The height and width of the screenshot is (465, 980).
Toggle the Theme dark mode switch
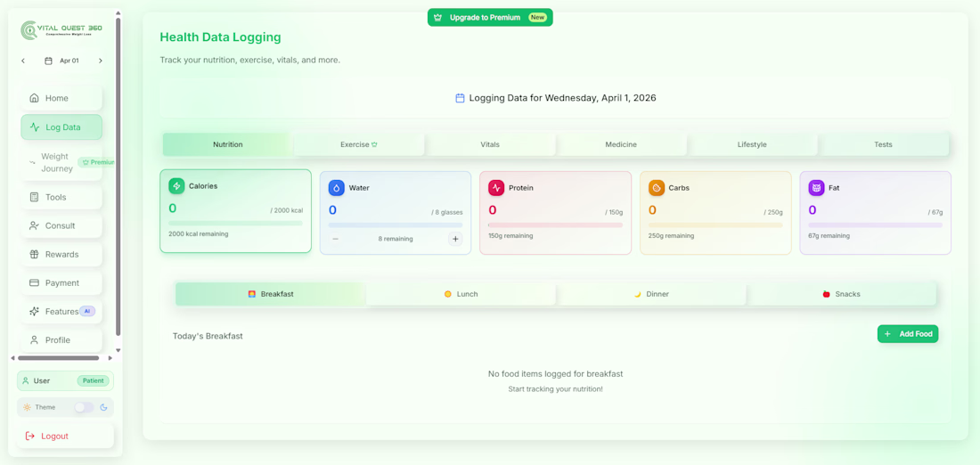tap(84, 407)
